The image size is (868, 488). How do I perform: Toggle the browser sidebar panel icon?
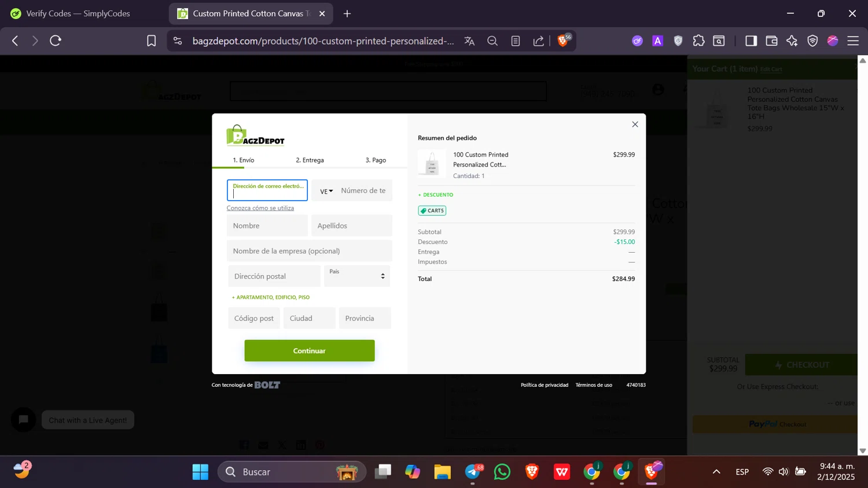tap(751, 41)
